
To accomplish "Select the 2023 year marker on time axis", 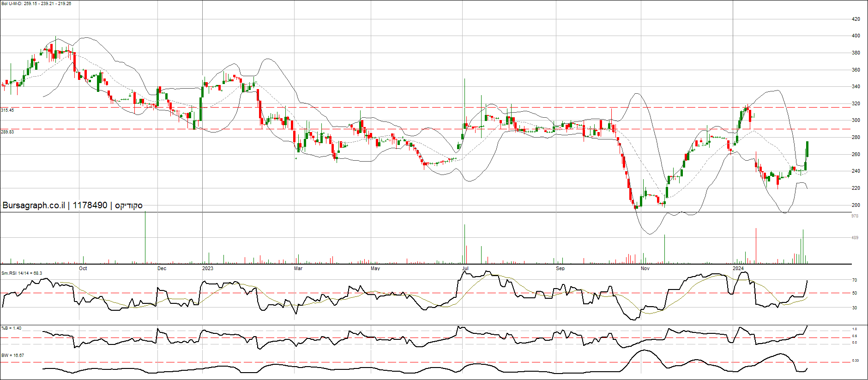I will click(x=208, y=268).
